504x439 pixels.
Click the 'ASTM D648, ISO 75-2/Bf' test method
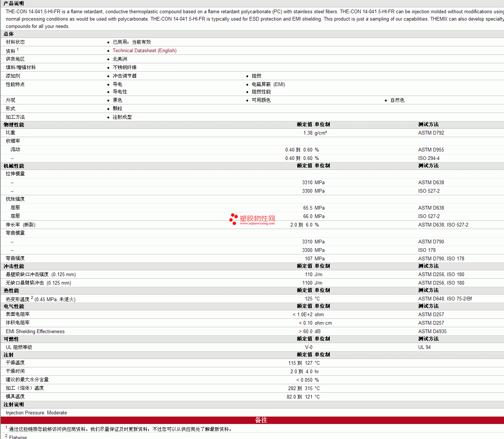click(445, 299)
